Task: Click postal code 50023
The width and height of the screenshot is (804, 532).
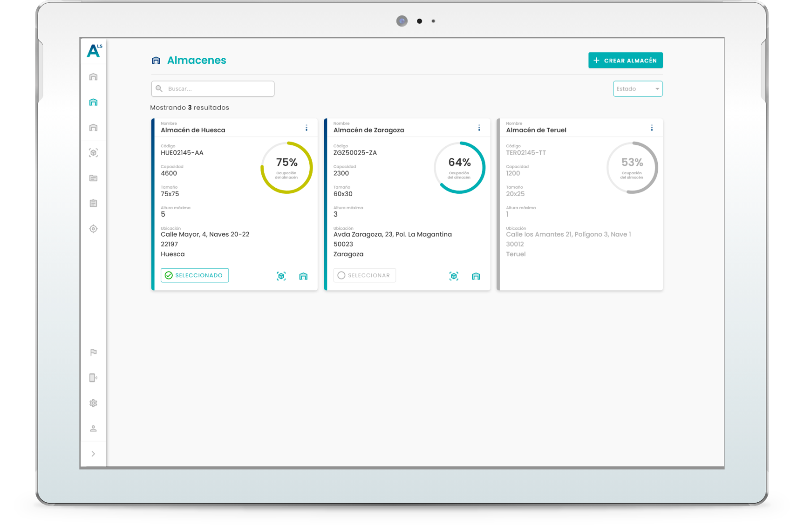Action: click(343, 244)
